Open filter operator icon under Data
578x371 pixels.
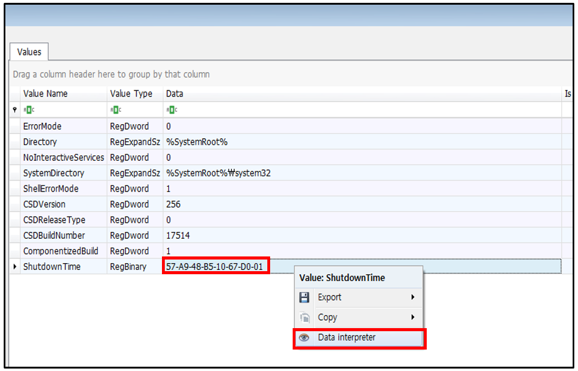pyautogui.click(x=171, y=110)
